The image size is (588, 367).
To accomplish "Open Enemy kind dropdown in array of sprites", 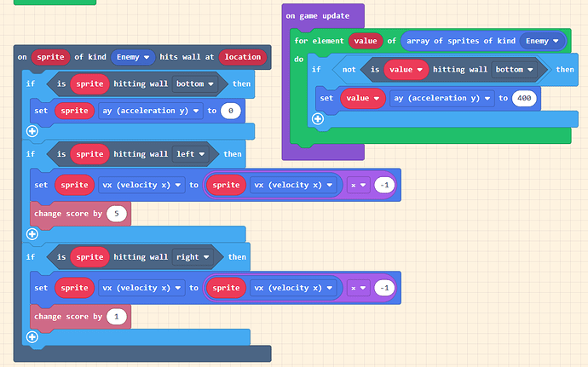I will point(542,41).
